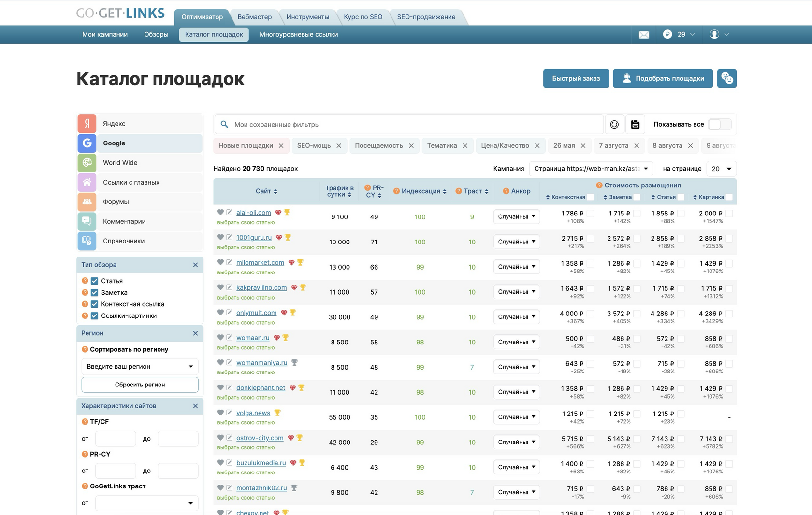Uncheck the Статья review type checkbox

95,281
